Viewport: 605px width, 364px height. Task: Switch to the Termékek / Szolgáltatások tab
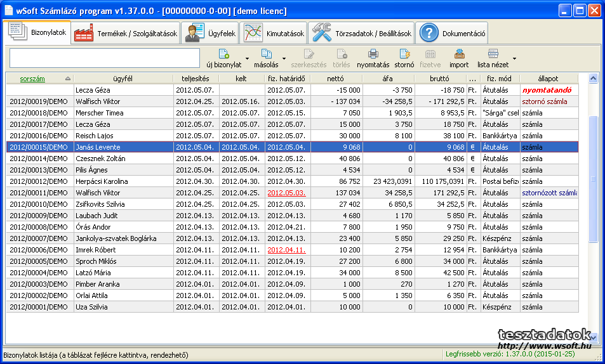125,33
